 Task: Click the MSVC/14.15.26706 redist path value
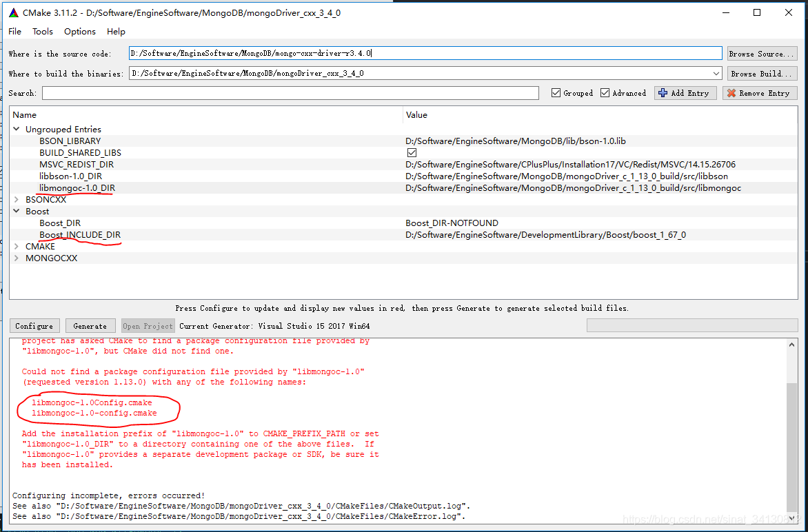(x=571, y=165)
